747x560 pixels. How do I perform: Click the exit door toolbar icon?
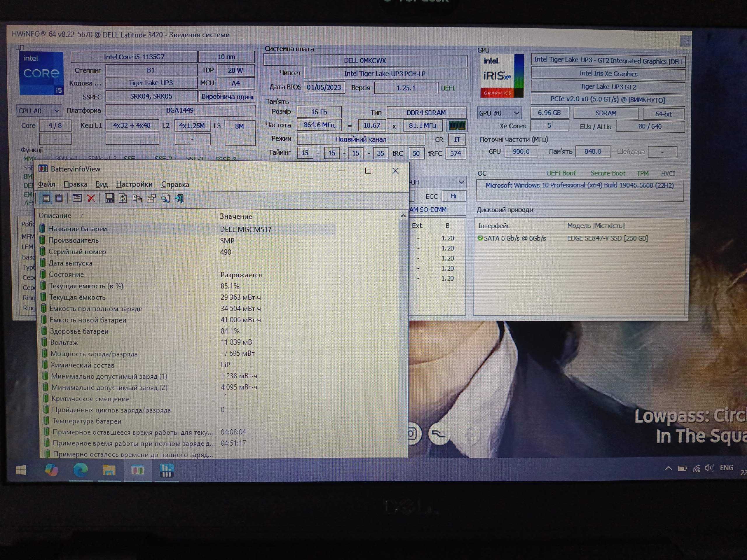tap(179, 199)
